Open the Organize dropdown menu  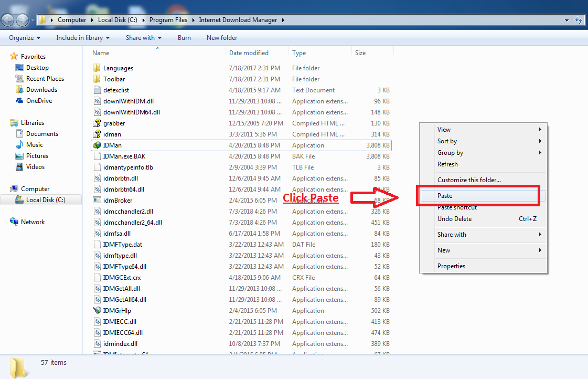click(x=25, y=37)
